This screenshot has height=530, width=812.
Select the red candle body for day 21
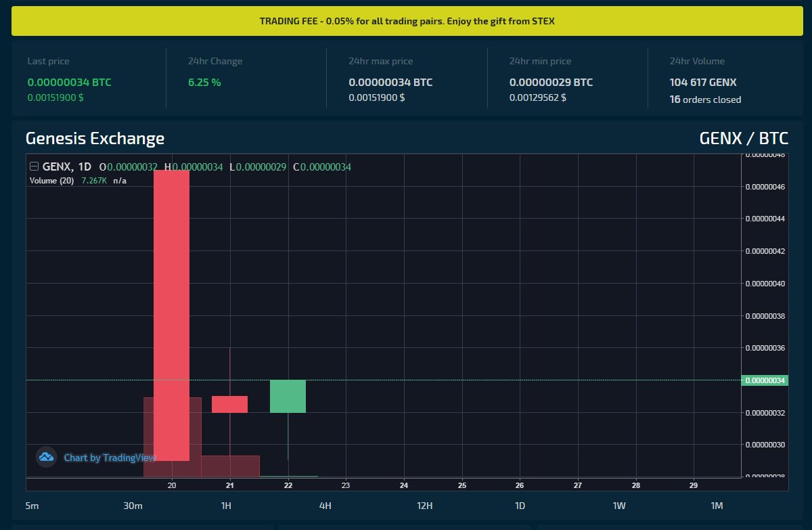(x=230, y=404)
